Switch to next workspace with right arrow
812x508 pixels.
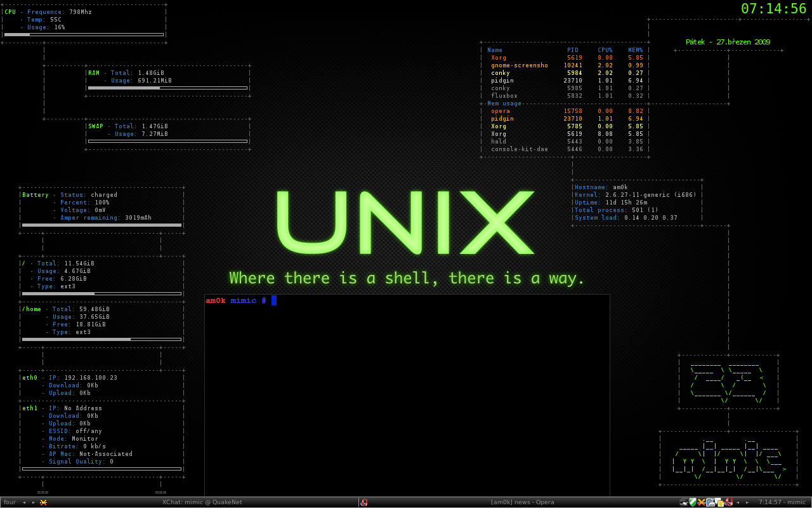[34, 502]
